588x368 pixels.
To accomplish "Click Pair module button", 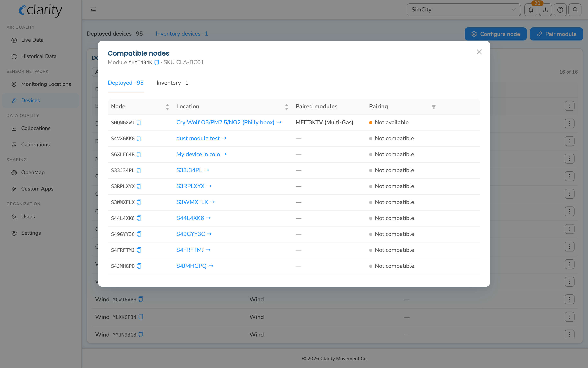I will [556, 34].
